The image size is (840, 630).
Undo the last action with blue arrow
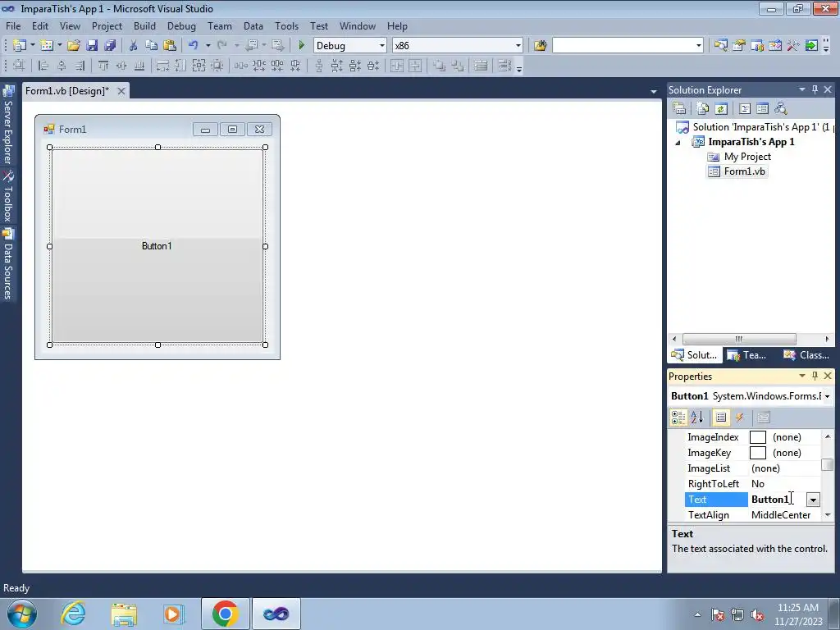[x=194, y=46]
